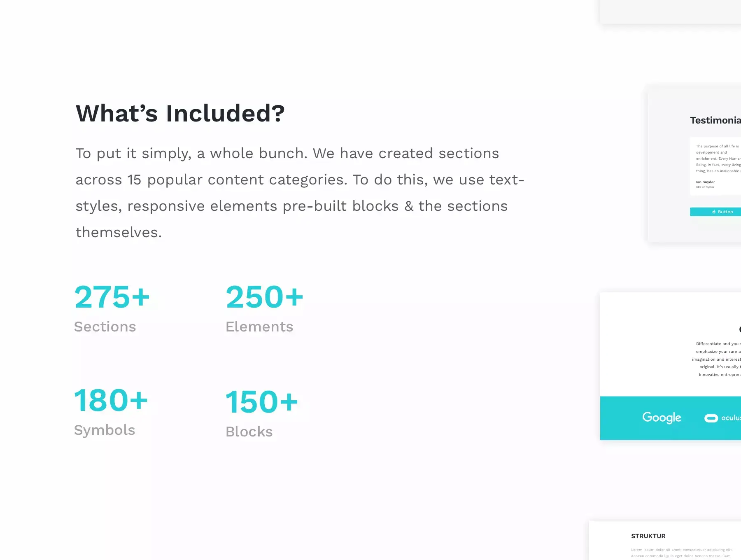Click the Sections label under 275+
Image resolution: width=741 pixels, height=560 pixels.
105,327
